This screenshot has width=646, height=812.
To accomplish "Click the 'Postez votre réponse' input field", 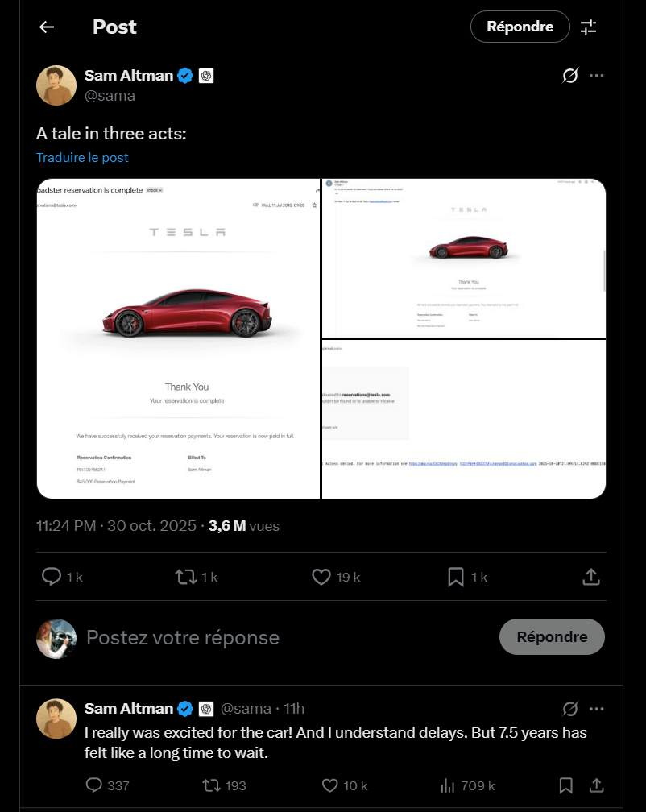I will [x=182, y=636].
